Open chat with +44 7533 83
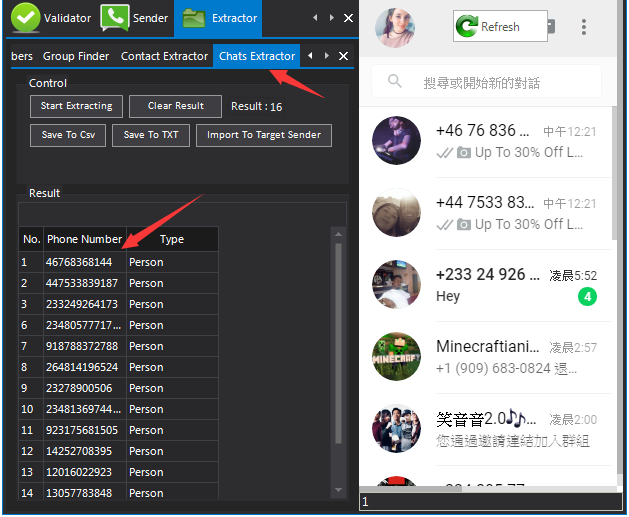Screen dimensions: 629x517 pyautogui.click(x=485, y=213)
